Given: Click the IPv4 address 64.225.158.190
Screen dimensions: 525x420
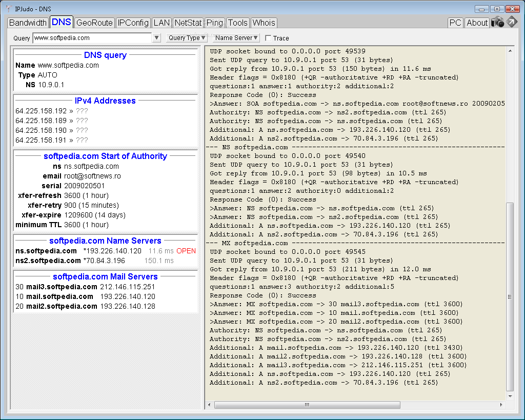Looking at the screenshot, I should tap(41, 130).
